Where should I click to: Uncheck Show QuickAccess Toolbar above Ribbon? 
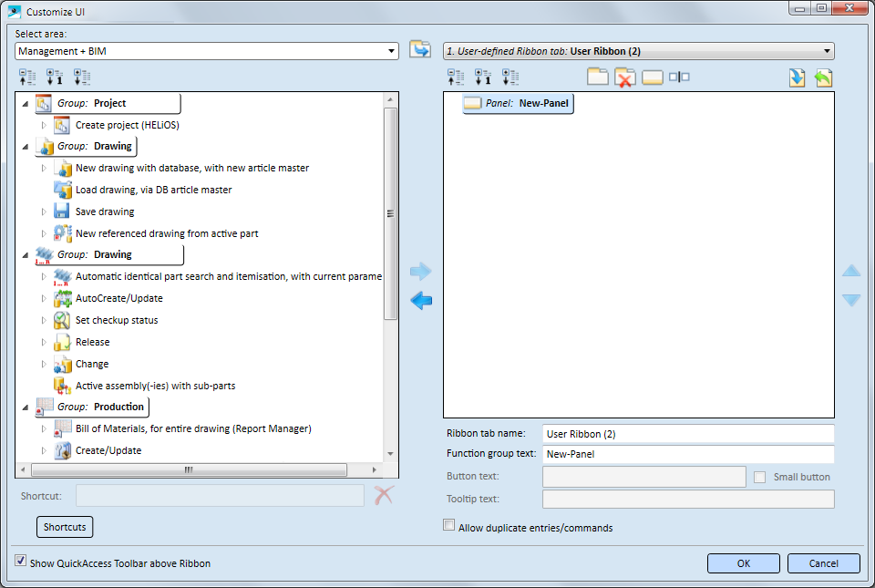[x=21, y=561]
